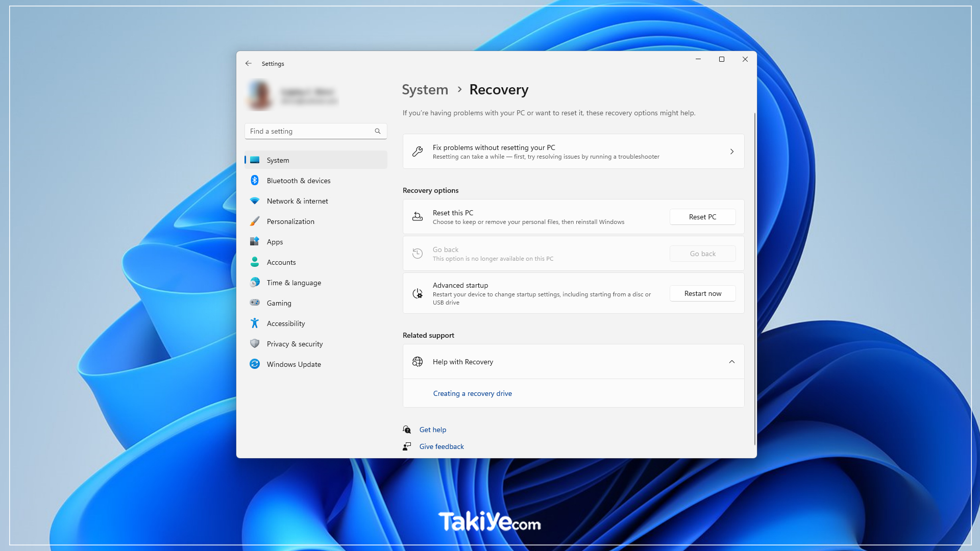Click the Settings window title text
980x551 pixels.
[273, 64]
